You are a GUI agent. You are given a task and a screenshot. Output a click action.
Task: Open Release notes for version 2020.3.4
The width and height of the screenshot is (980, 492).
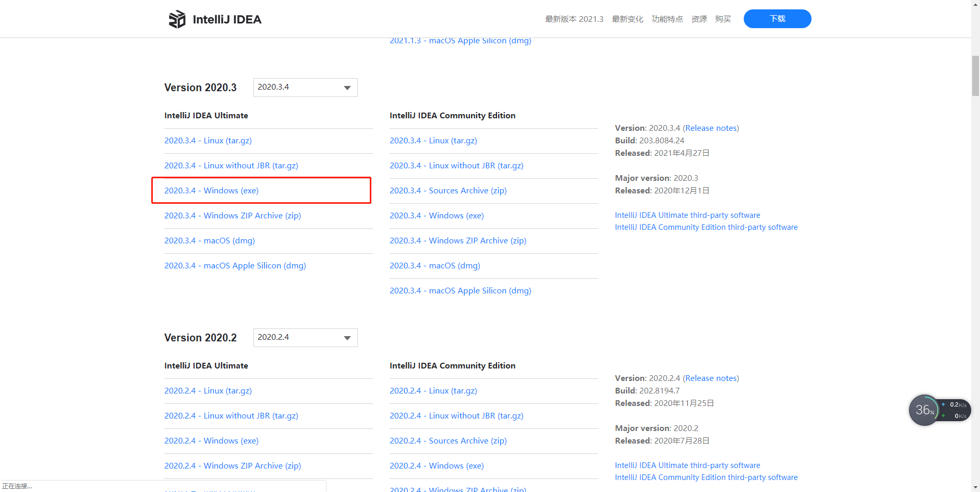pyautogui.click(x=711, y=128)
